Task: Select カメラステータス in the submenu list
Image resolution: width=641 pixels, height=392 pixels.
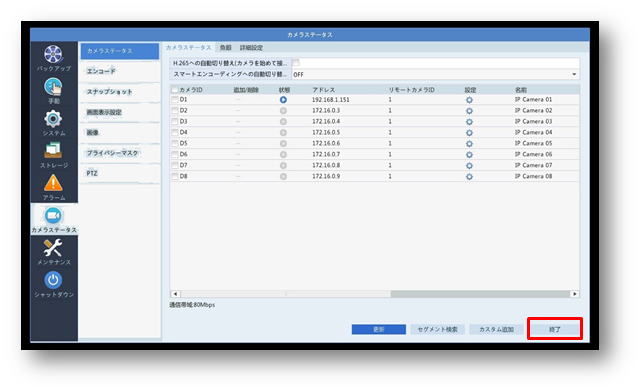Action: [x=119, y=51]
